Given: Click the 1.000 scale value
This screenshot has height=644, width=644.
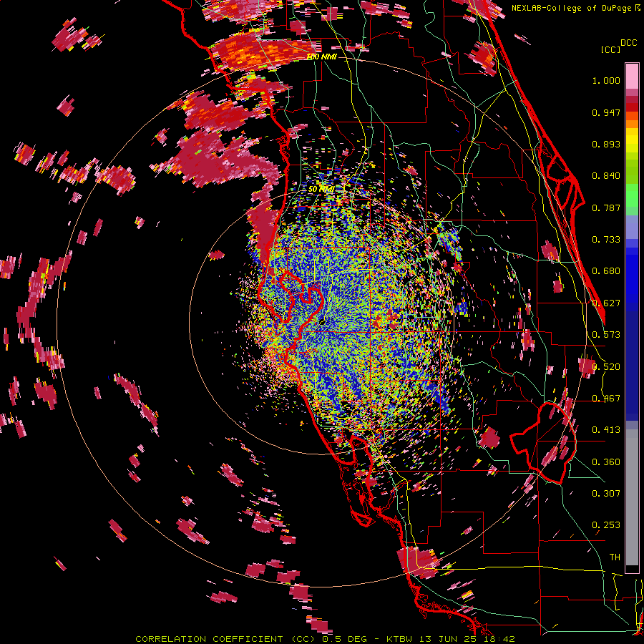Looking at the screenshot, I should (x=606, y=80).
